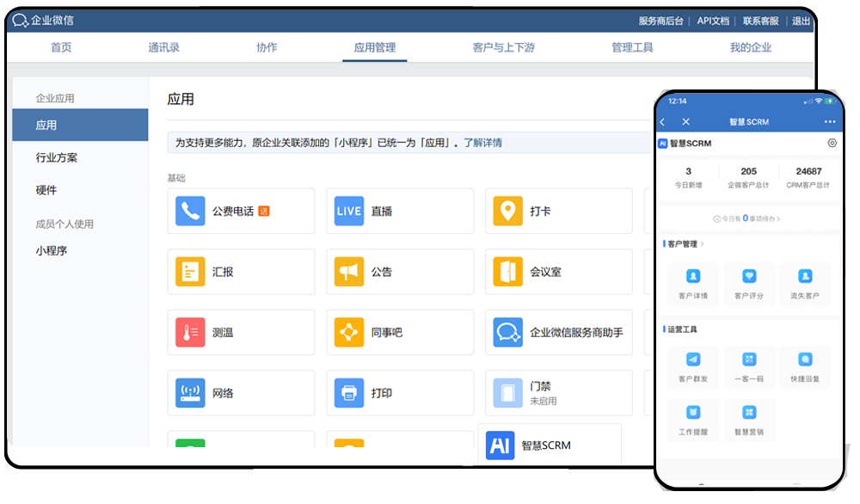The height and width of the screenshot is (504, 860).
Task: Open the 打卡 location check-in icon
Action: click(x=508, y=211)
